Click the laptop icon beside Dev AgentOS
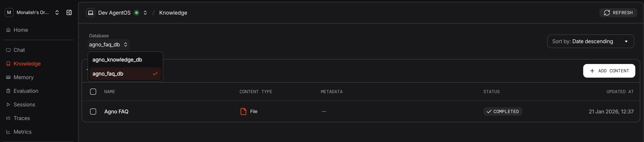The height and width of the screenshot is (142, 644). click(x=90, y=12)
